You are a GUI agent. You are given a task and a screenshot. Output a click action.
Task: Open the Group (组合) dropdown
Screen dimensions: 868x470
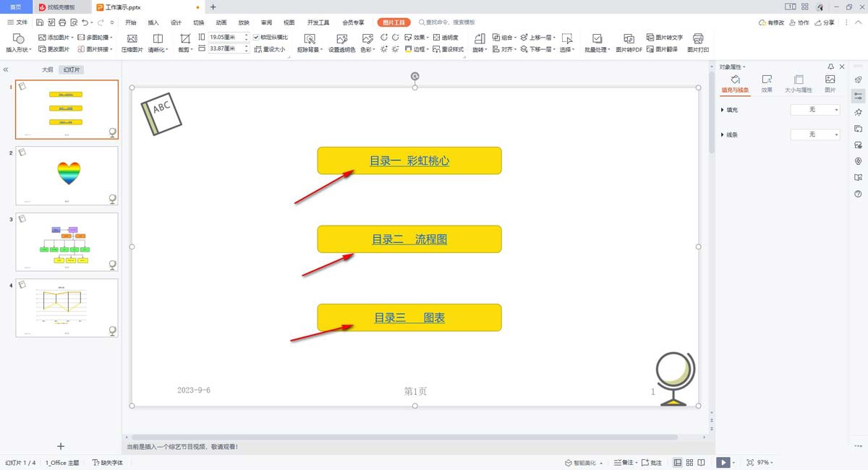504,37
